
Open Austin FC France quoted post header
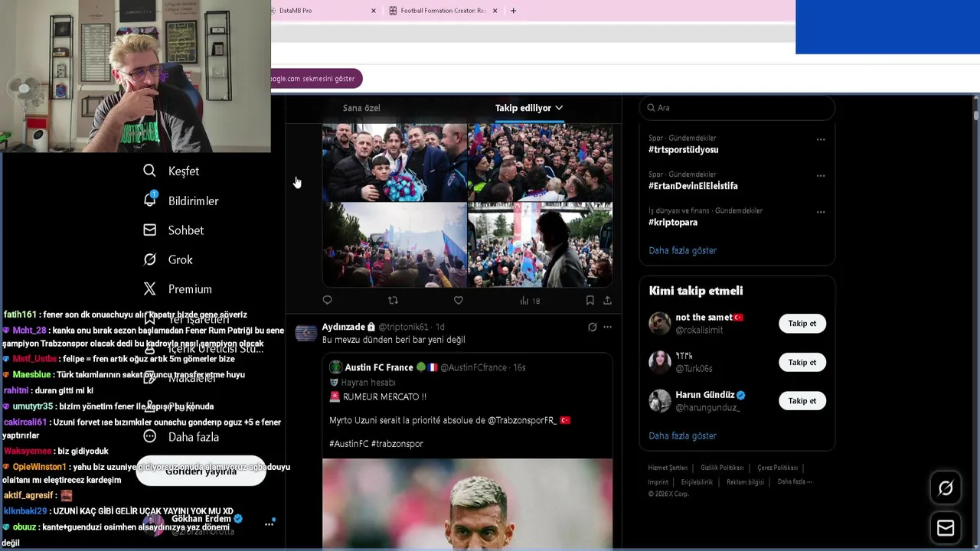click(x=427, y=367)
